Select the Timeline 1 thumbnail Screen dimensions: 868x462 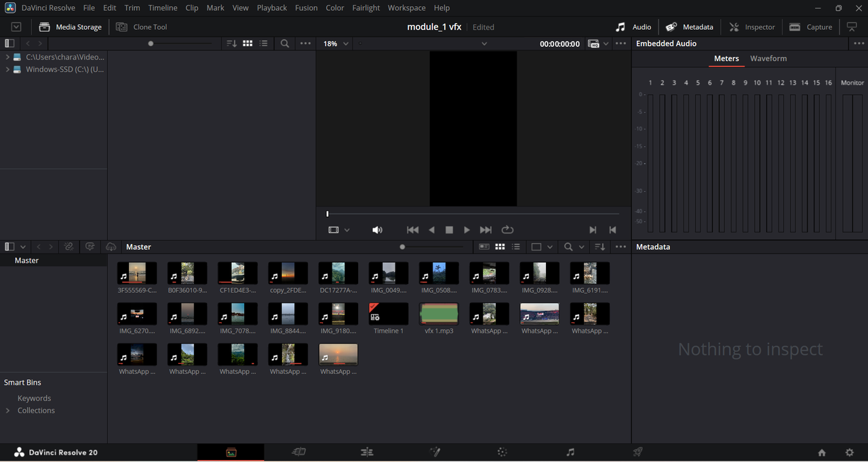click(x=389, y=314)
